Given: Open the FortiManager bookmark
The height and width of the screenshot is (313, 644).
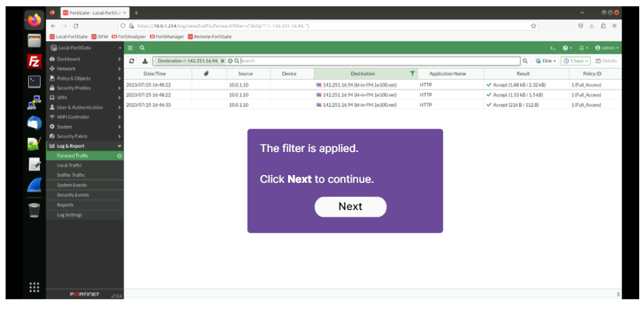Looking at the screenshot, I should tap(167, 36).
